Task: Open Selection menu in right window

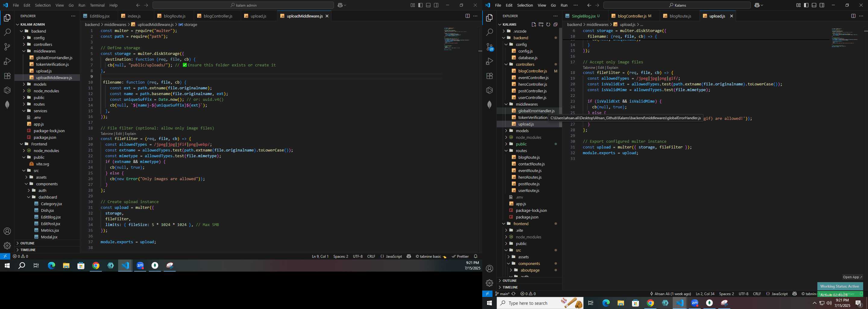Action: click(x=525, y=5)
